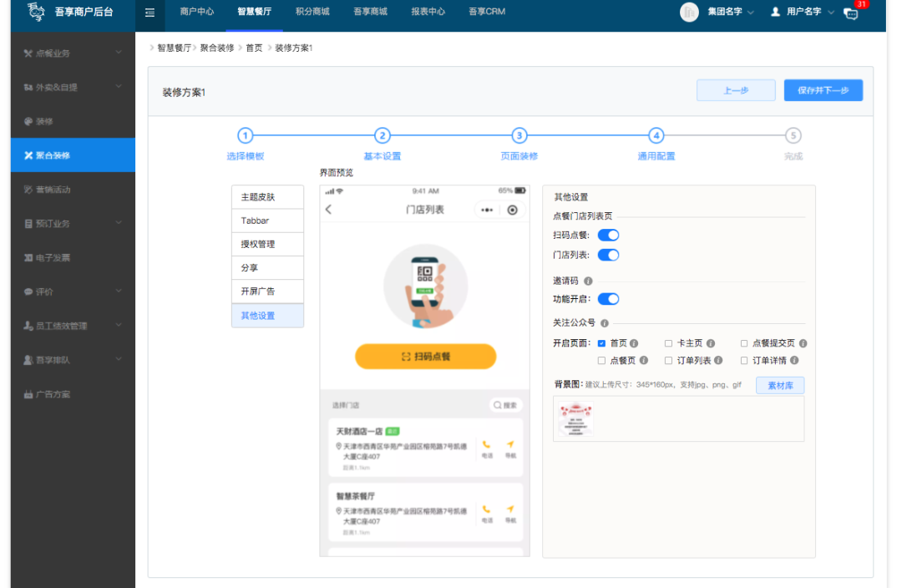Viewport: 902px width, 588px height.
Task: Open the 素材库 media library button
Action: [x=780, y=386]
